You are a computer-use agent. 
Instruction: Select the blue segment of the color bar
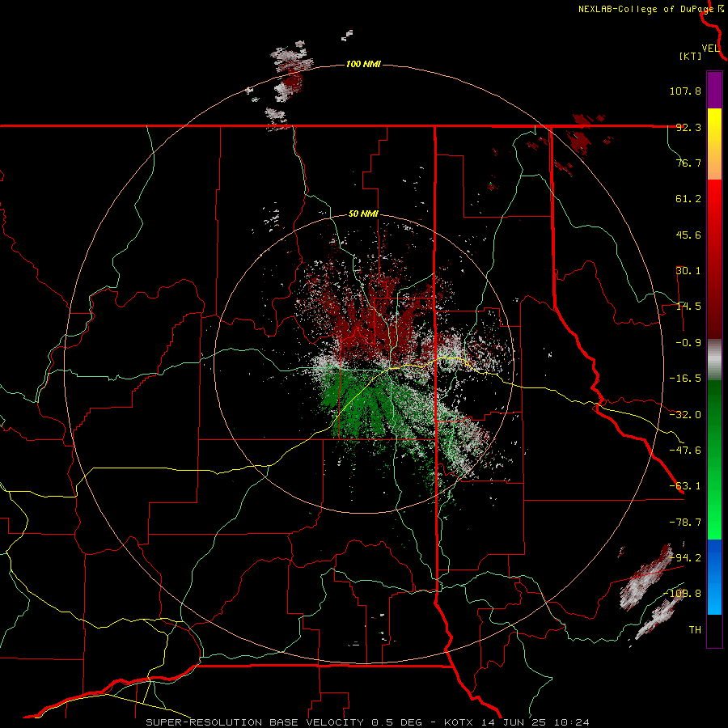pyautogui.click(x=714, y=577)
